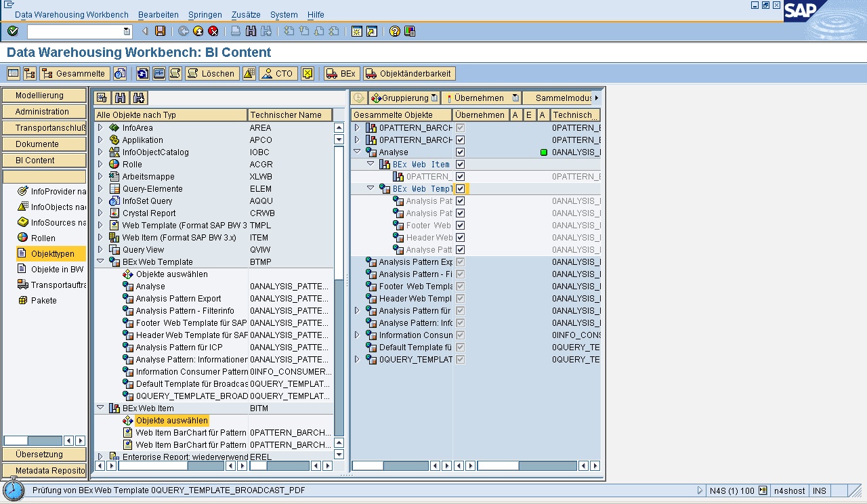Click the red Cancel icon in the toolbar

click(x=213, y=31)
